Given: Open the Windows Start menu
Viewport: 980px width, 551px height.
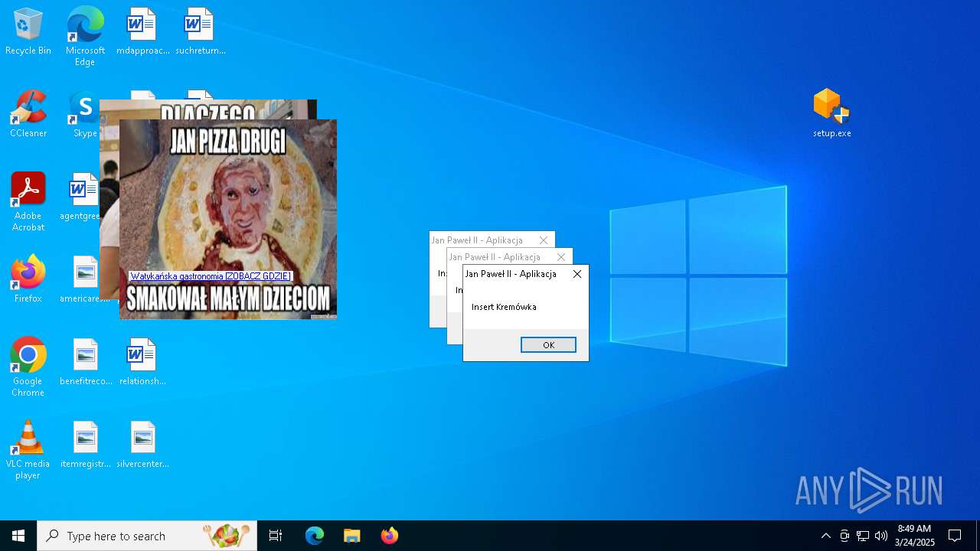Looking at the screenshot, I should click(x=18, y=536).
